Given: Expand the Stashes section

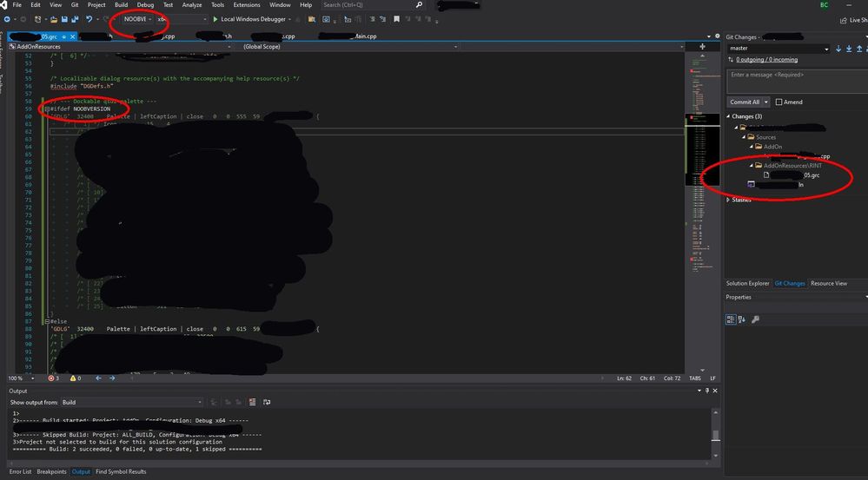Looking at the screenshot, I should 728,200.
